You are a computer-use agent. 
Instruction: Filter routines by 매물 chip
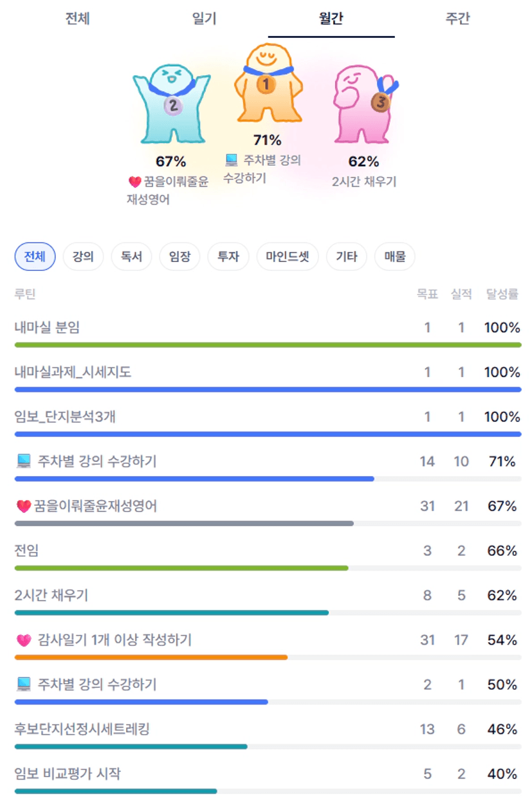click(x=395, y=257)
